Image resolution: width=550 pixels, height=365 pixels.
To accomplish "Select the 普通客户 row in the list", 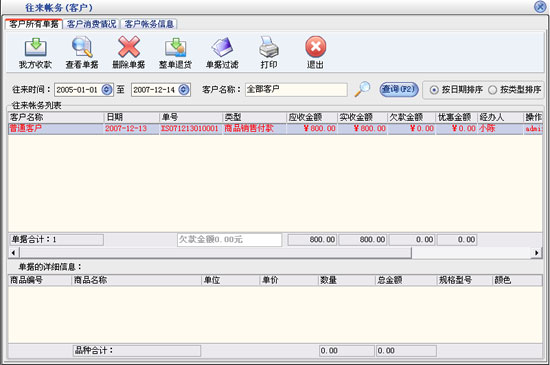I will click(275, 128).
